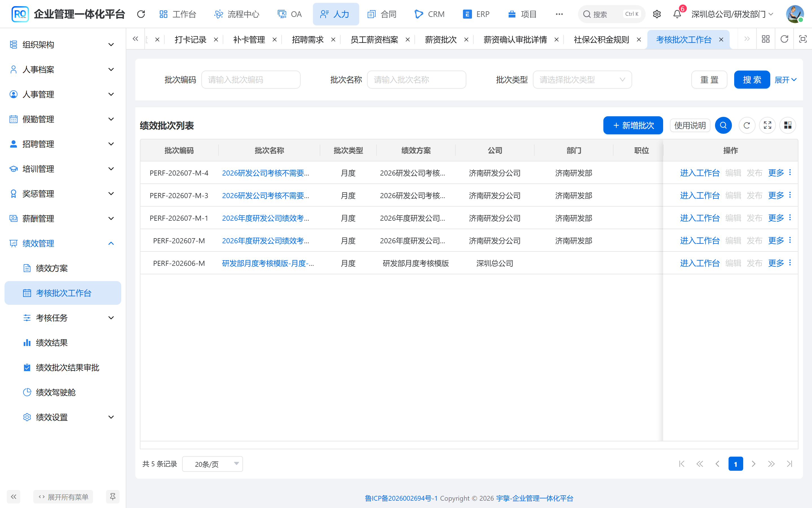Switch to the 补卡管理 tab
Screen dimensions: 812x508
(249, 40)
